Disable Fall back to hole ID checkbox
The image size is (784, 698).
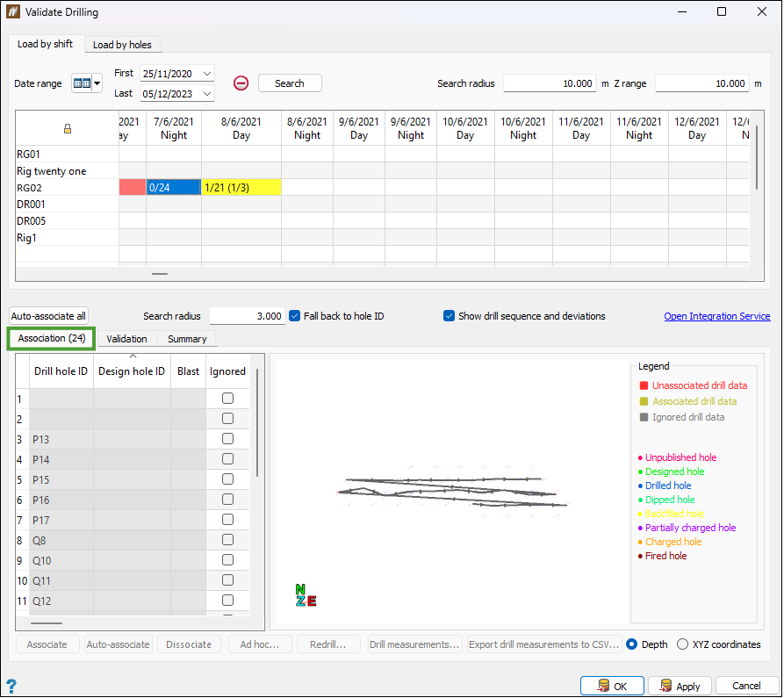coord(295,316)
